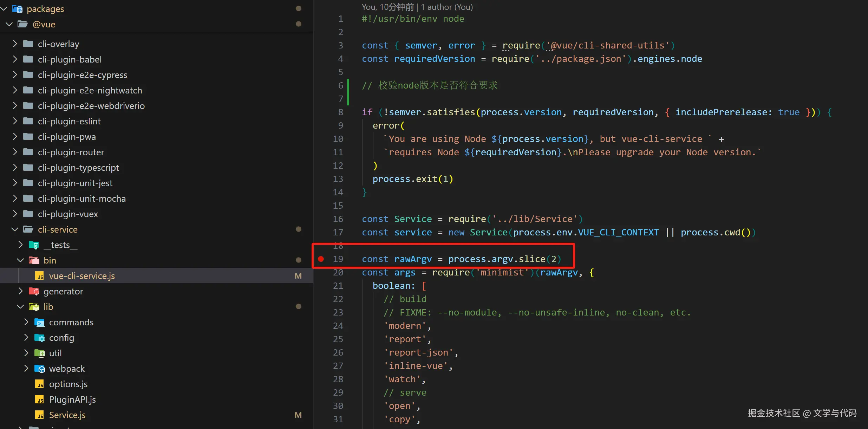Click the __tests__ folder icon
Image resolution: width=868 pixels, height=429 pixels.
[34, 245]
